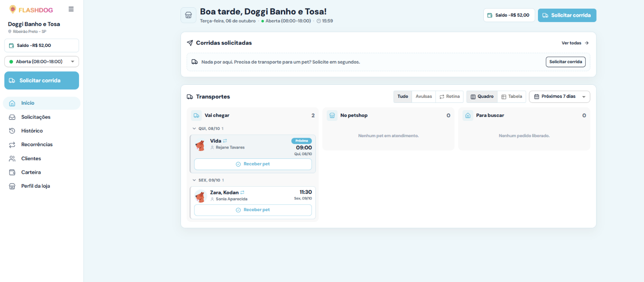Click the person icon beside Sonia Aparecida
644x282 pixels.
tap(212, 199)
